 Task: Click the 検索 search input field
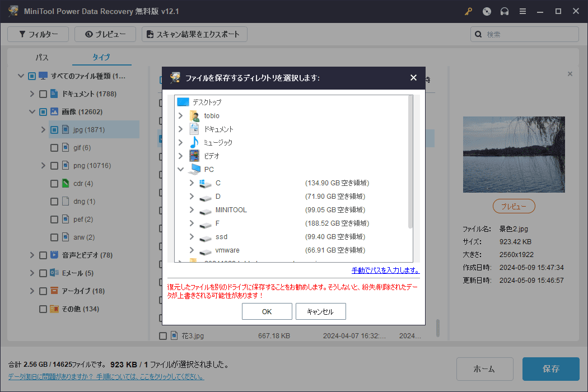tap(529, 35)
